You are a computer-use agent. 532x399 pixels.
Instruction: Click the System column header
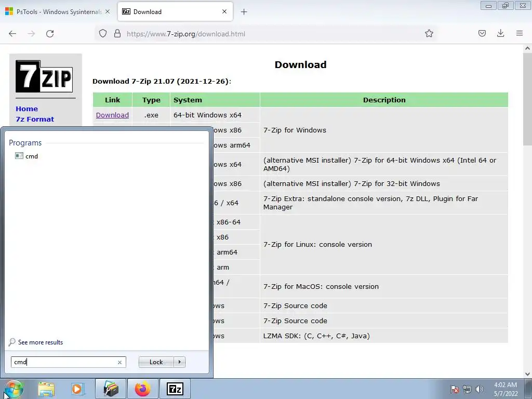click(x=215, y=100)
